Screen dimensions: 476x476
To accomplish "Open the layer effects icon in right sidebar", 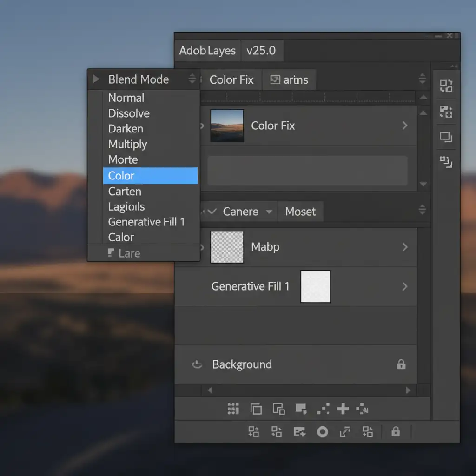I will click(446, 162).
